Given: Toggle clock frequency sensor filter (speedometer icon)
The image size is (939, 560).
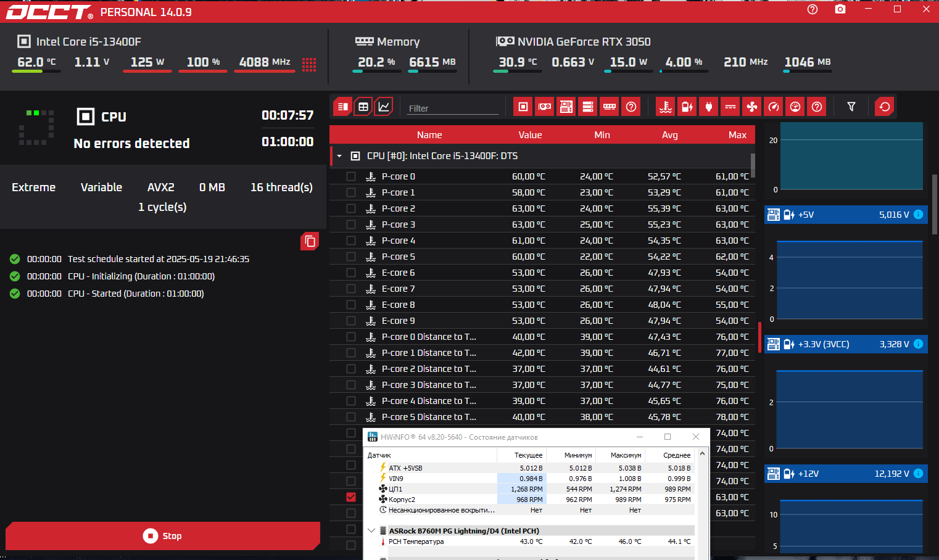Looking at the screenshot, I should (x=774, y=107).
